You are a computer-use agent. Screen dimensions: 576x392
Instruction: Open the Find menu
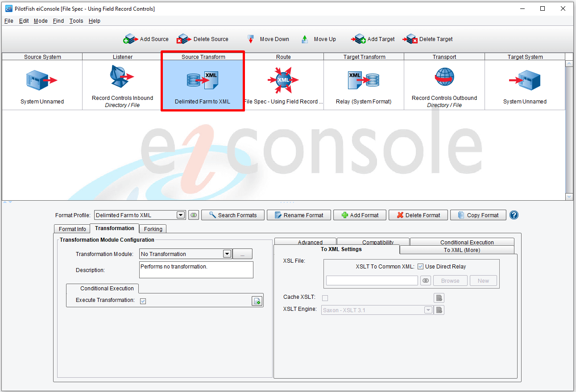pos(58,21)
